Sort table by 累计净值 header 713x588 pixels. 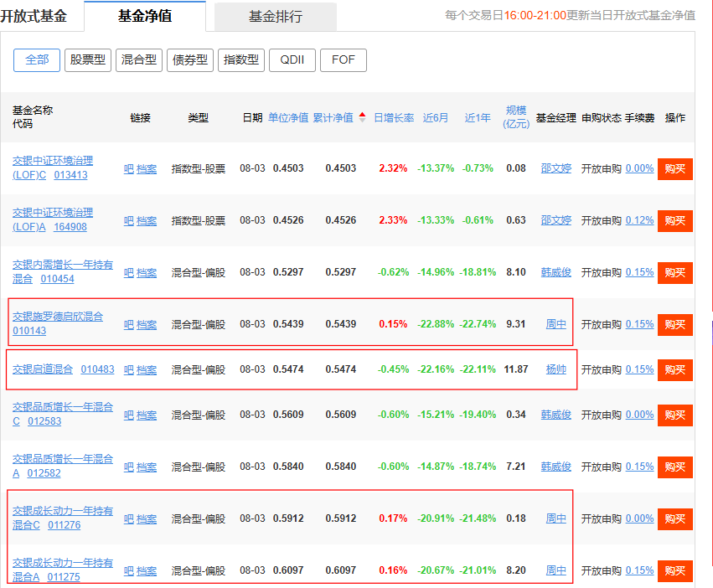tap(333, 118)
